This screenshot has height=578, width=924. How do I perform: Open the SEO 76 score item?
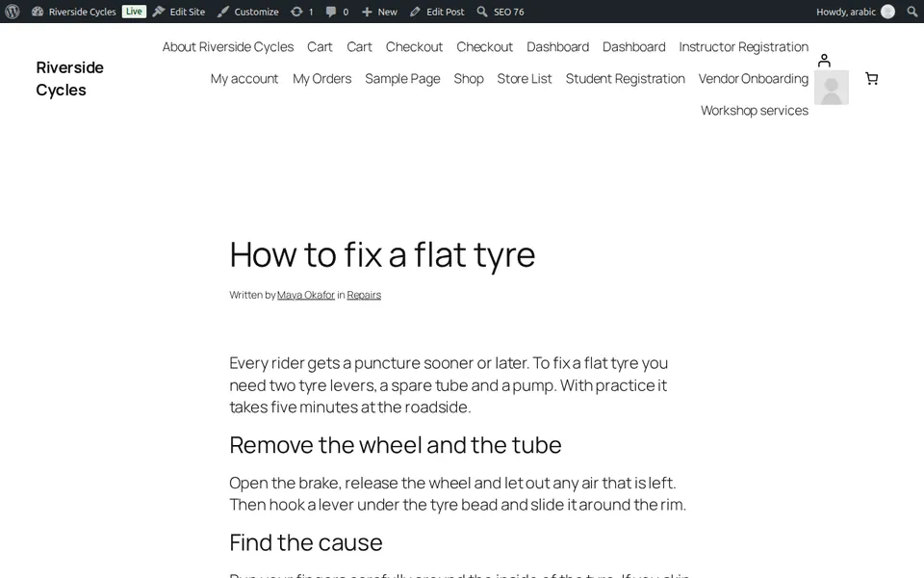pos(500,12)
